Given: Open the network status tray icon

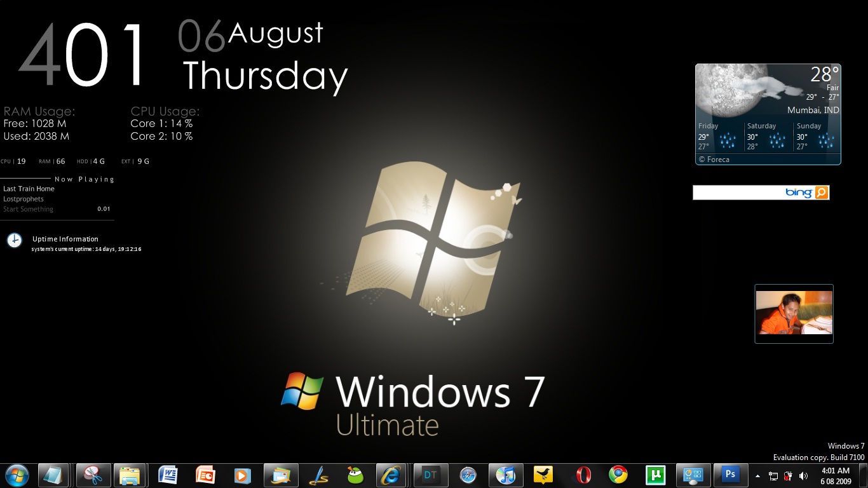Looking at the screenshot, I should point(773,476).
